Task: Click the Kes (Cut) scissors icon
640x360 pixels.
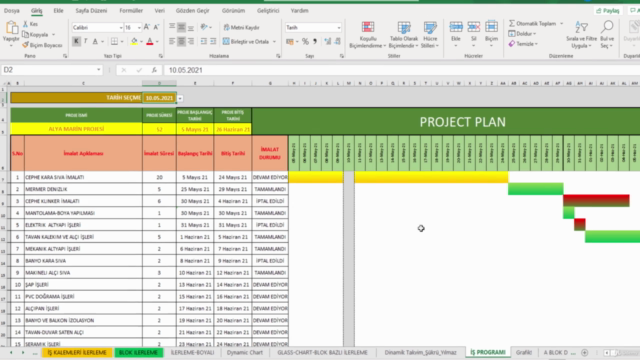Action: (x=26, y=24)
